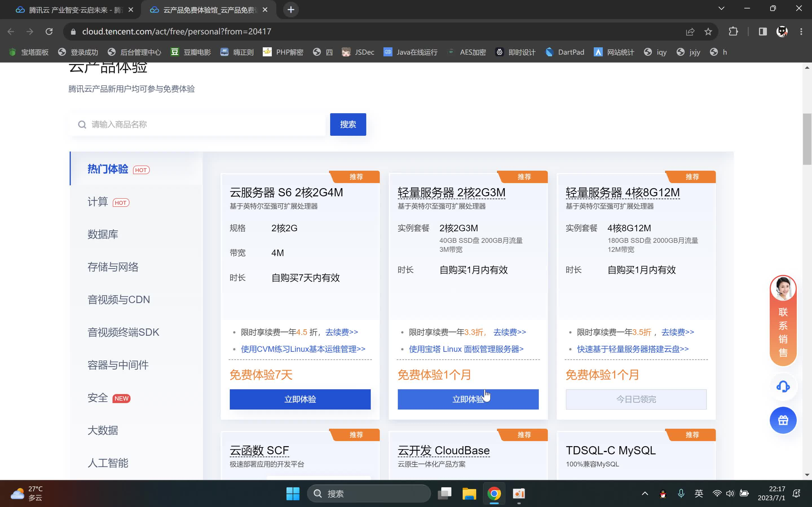The height and width of the screenshot is (507, 812).
Task: Click the headset customer service icon
Action: 783,387
